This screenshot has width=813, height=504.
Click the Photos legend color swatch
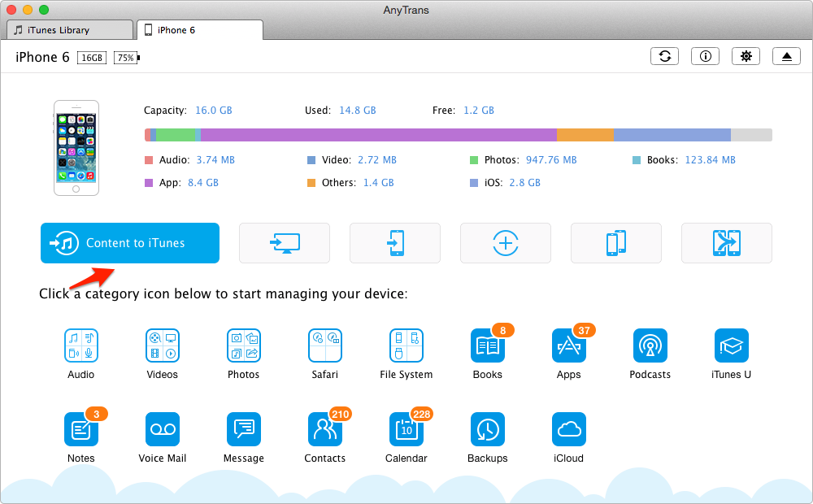pyautogui.click(x=474, y=160)
